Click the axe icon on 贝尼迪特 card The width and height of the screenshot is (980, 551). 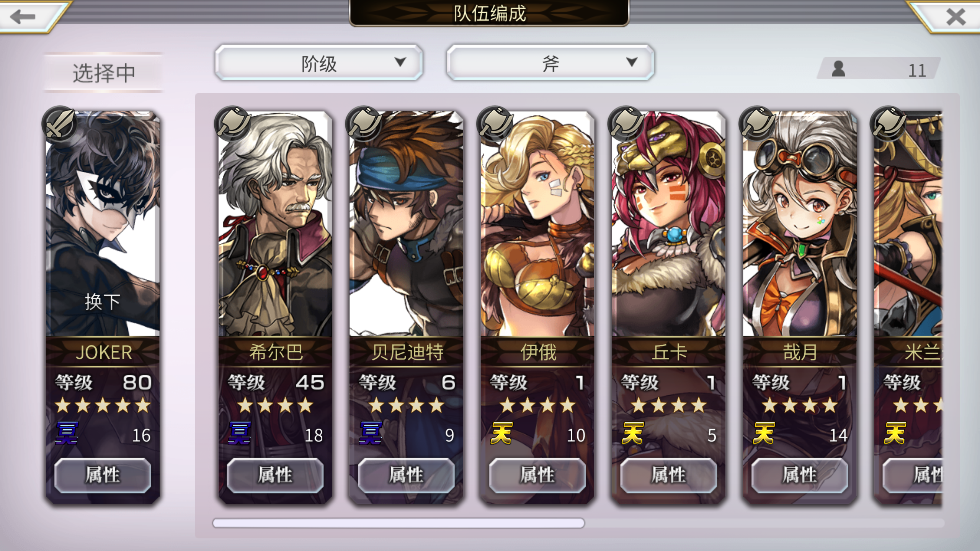(364, 123)
